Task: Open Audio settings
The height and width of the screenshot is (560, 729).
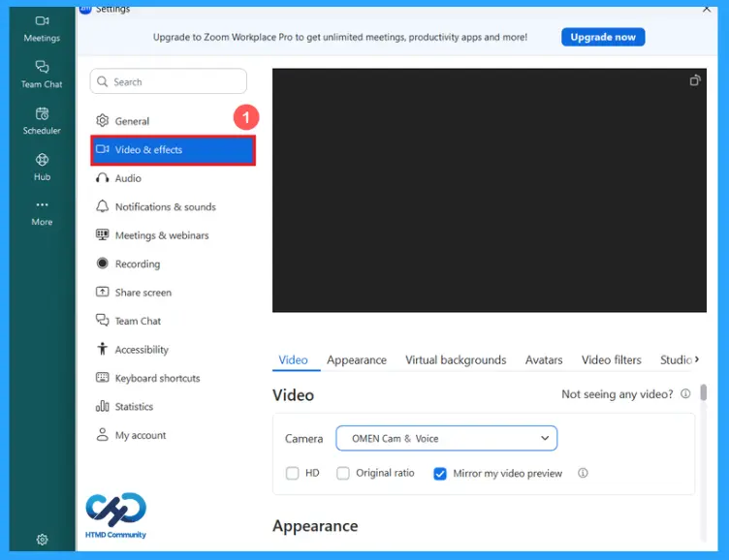Action: (173, 178)
